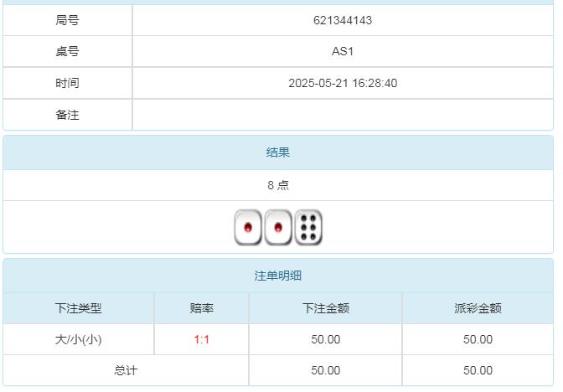Click the red 1:1 odds value
This screenshot has height=392, width=563.
tap(202, 339)
